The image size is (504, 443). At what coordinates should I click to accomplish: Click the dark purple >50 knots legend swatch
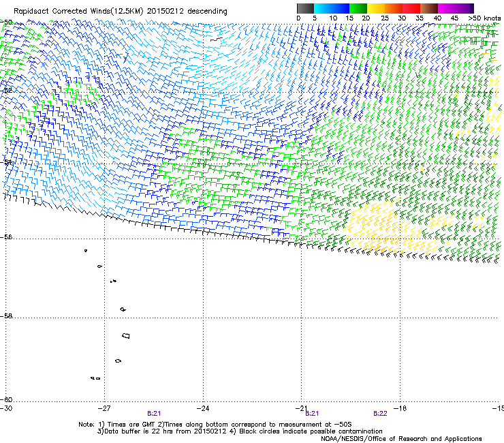(x=472, y=8)
